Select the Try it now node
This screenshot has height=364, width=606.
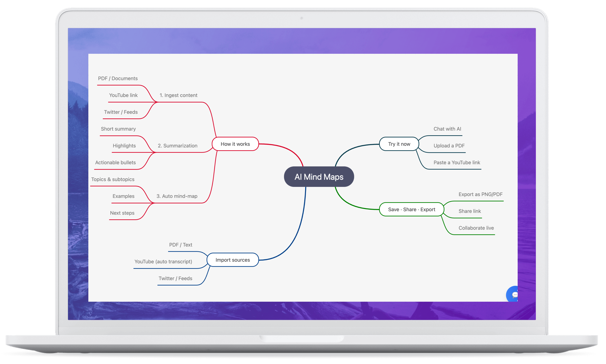pyautogui.click(x=399, y=144)
